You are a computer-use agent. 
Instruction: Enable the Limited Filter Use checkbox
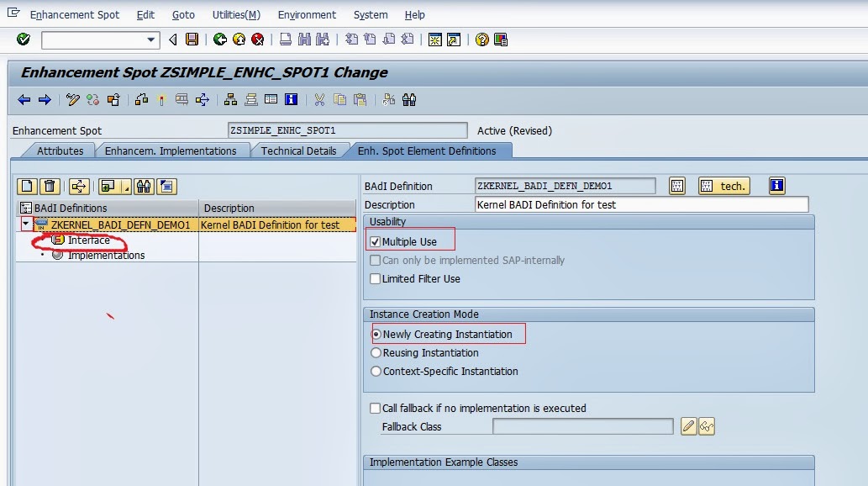[x=376, y=278]
